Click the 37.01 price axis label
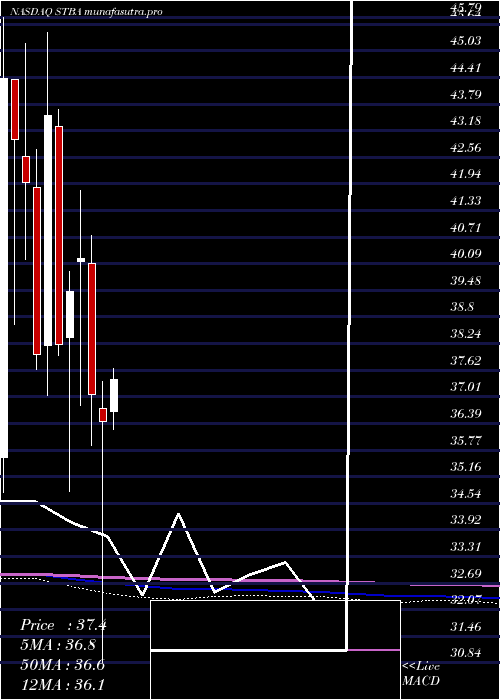 pyautogui.click(x=466, y=387)
